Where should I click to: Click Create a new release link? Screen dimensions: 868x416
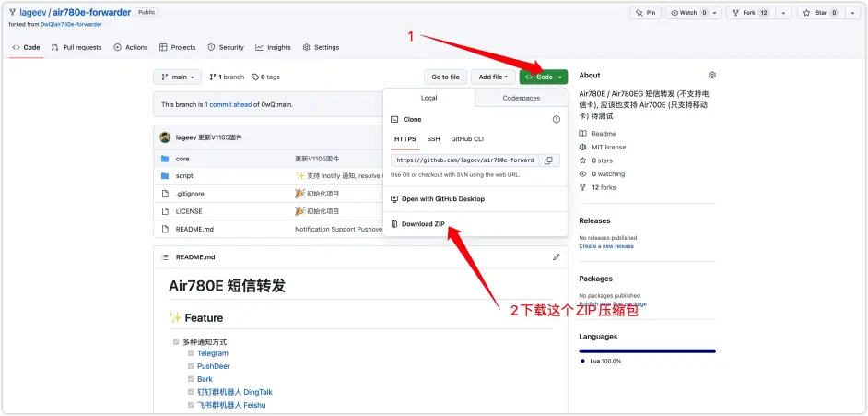pyautogui.click(x=605, y=246)
